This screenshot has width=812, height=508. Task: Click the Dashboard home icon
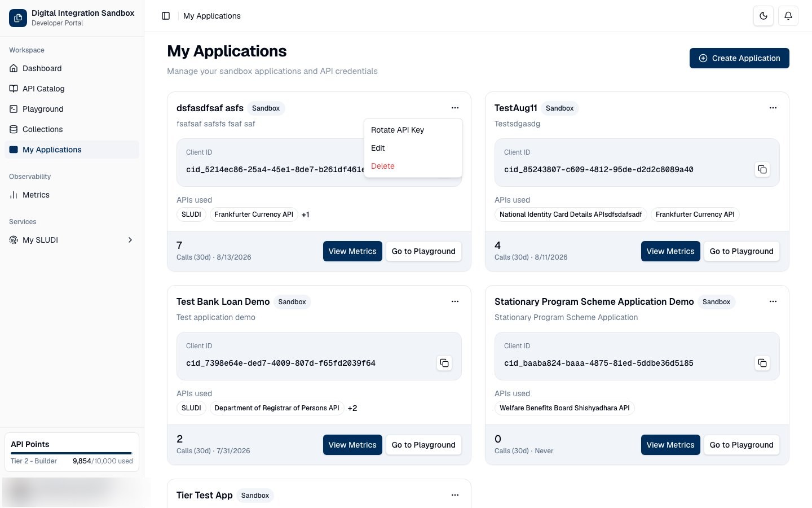point(14,68)
